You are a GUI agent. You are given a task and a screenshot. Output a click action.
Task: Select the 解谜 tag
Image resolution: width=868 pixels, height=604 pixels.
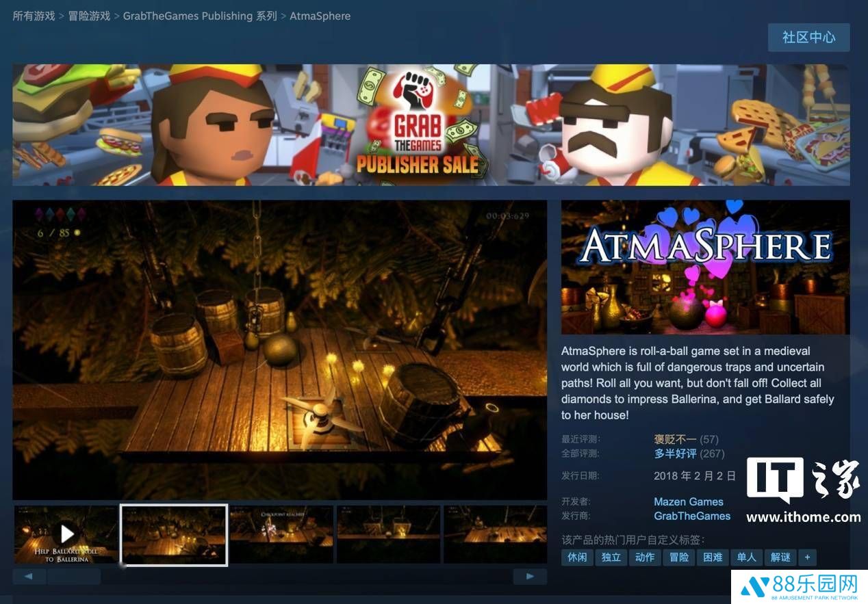[x=780, y=557]
